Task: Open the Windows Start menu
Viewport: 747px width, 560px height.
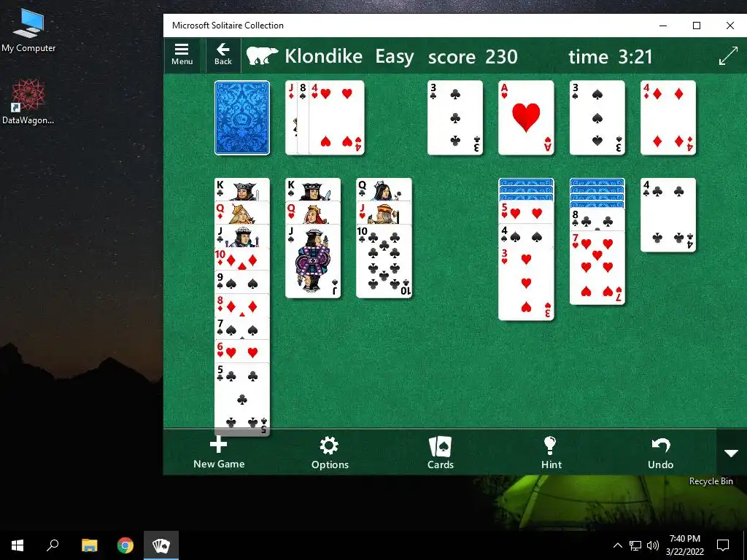Action: pyautogui.click(x=18, y=545)
